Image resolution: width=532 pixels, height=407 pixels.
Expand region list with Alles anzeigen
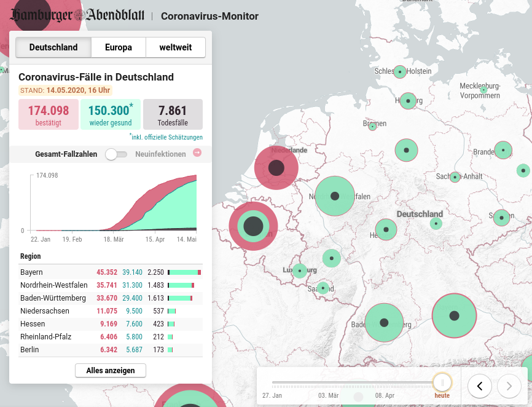[111, 370]
